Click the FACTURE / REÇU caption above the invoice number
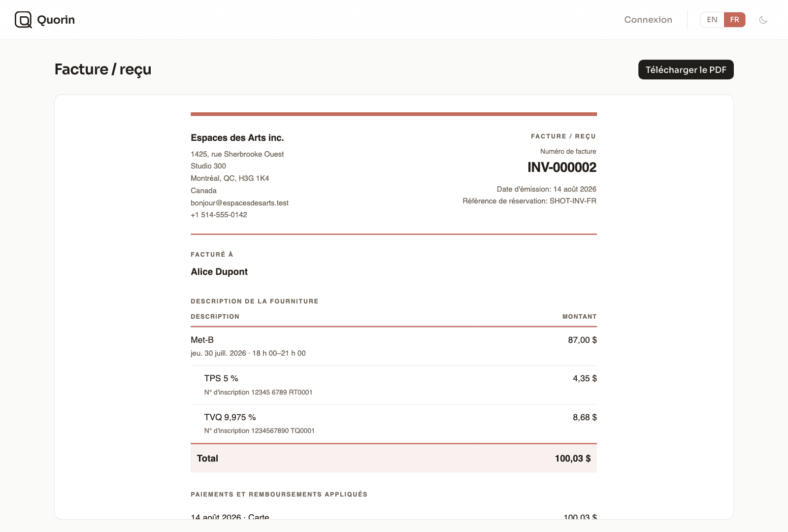The height and width of the screenshot is (532, 788). tap(563, 136)
